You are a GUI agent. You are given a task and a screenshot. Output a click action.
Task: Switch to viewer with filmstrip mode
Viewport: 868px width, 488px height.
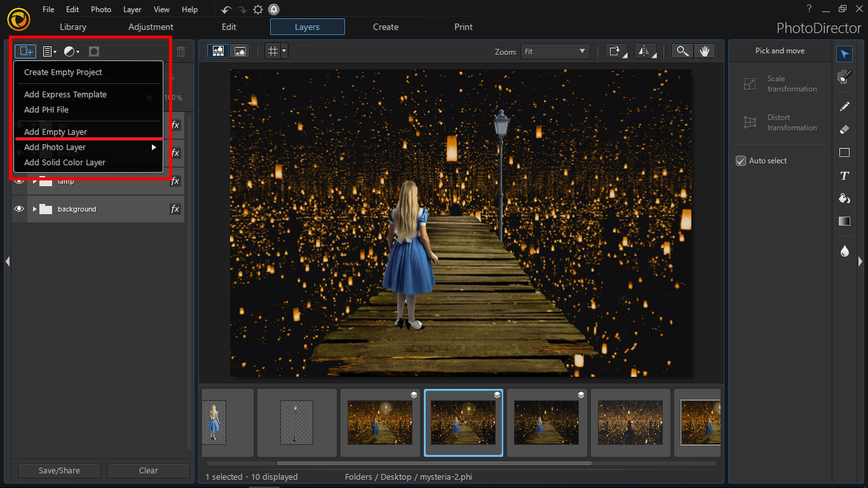218,51
